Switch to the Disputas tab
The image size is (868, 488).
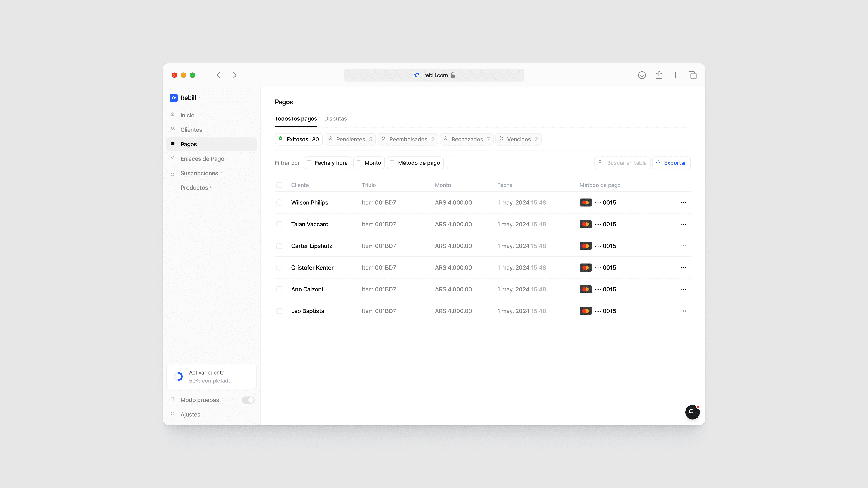pyautogui.click(x=335, y=119)
